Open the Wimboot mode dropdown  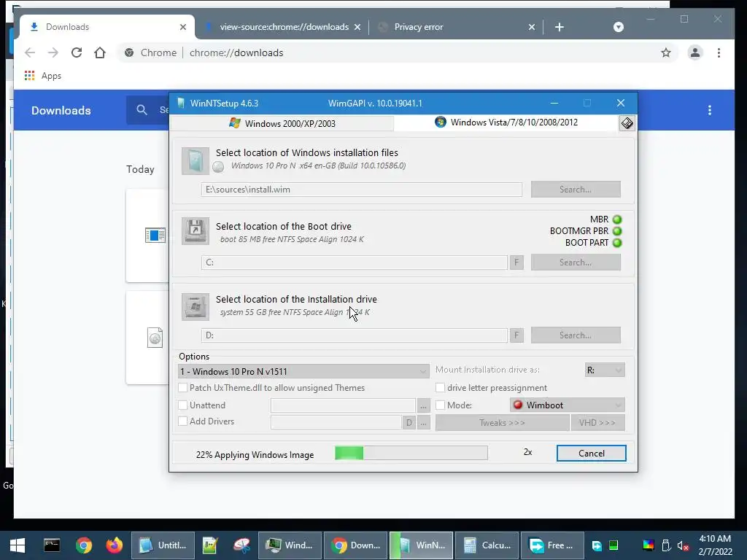pos(567,405)
